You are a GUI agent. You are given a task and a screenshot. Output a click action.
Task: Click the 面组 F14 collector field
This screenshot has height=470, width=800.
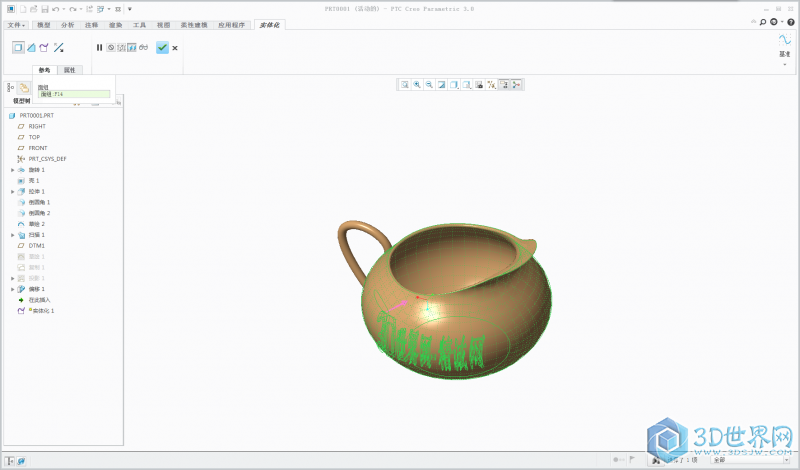[x=74, y=94]
